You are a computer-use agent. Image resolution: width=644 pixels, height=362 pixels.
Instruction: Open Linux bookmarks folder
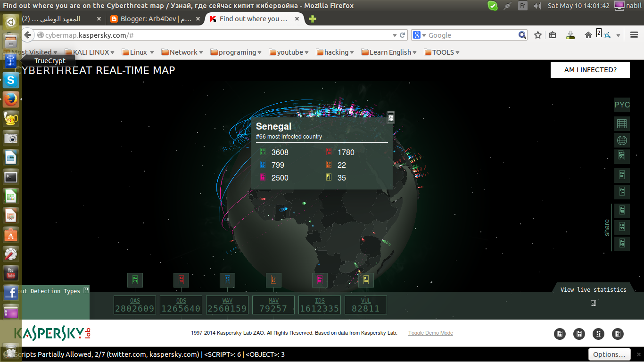(x=138, y=52)
